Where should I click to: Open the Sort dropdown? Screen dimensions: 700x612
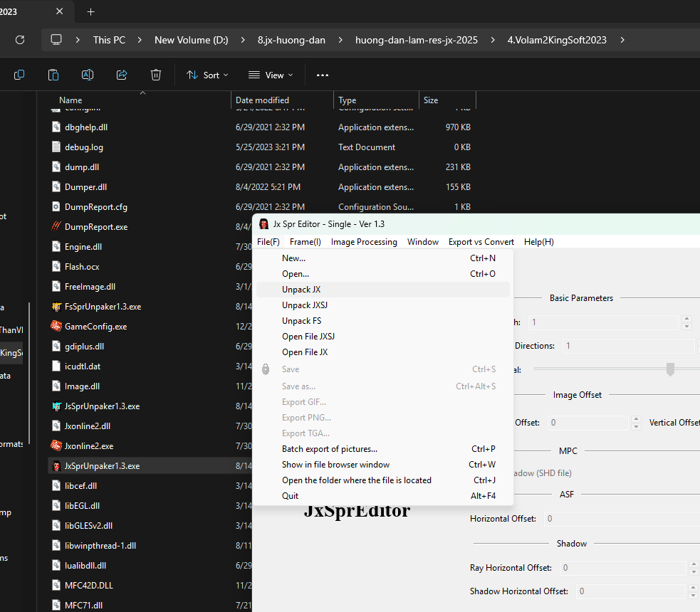(207, 75)
